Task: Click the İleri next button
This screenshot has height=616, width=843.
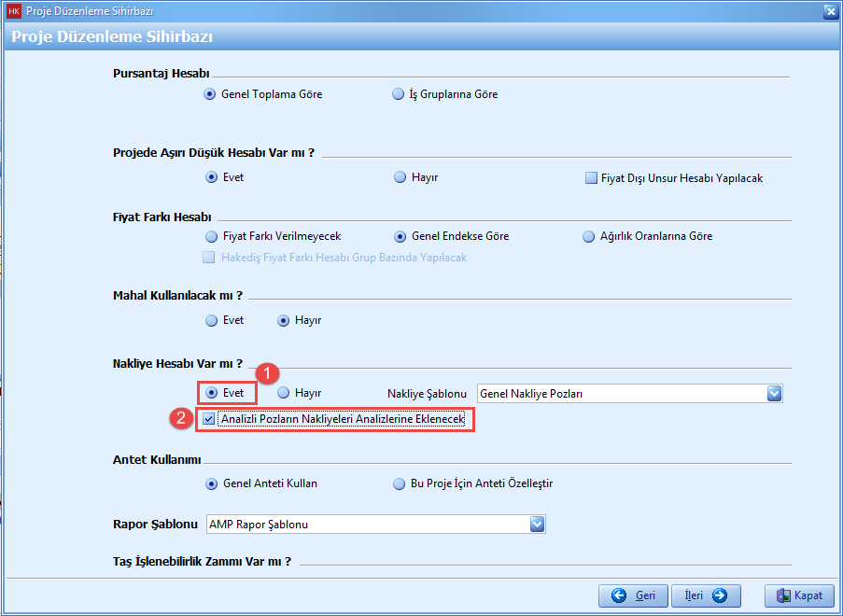Action: coord(706,595)
